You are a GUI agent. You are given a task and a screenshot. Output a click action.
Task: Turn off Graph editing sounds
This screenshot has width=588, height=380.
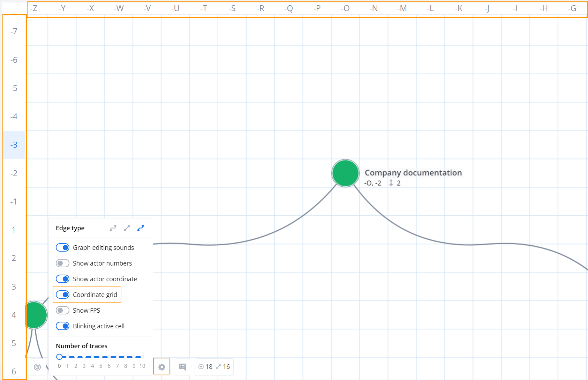point(63,247)
